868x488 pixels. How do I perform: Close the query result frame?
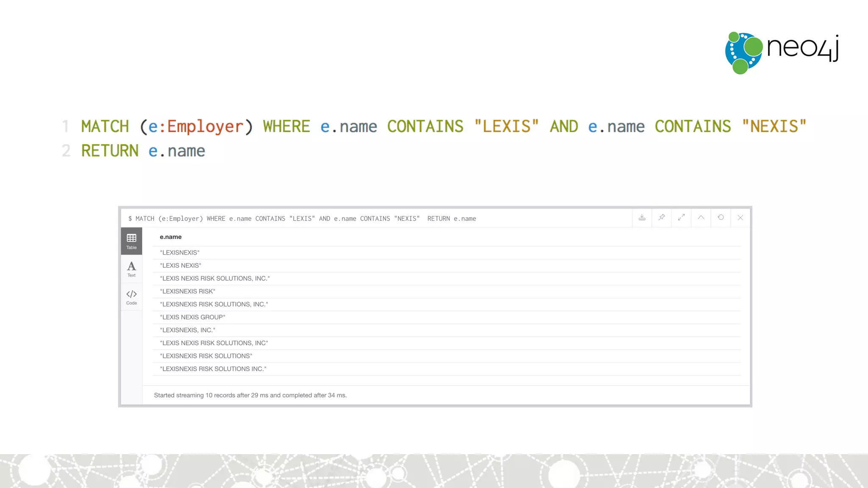click(x=740, y=217)
